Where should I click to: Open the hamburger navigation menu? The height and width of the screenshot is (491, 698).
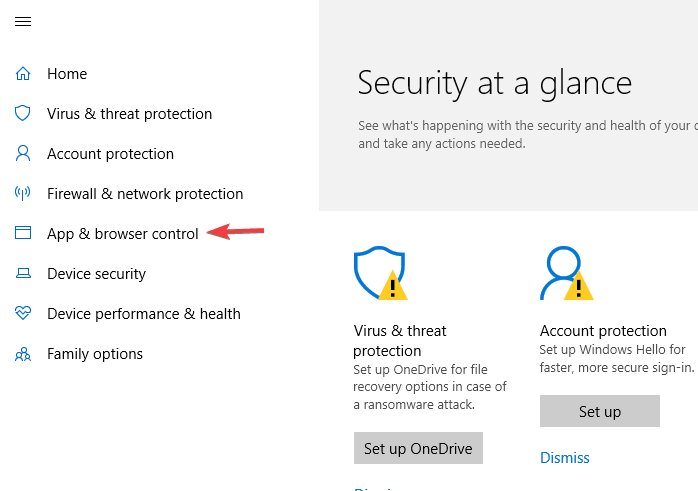[x=23, y=21]
